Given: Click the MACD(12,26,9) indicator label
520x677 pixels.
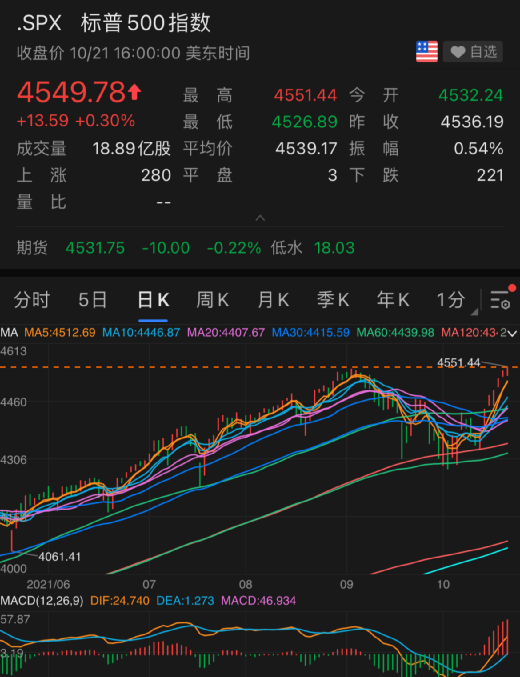Looking at the screenshot, I should [x=42, y=601].
